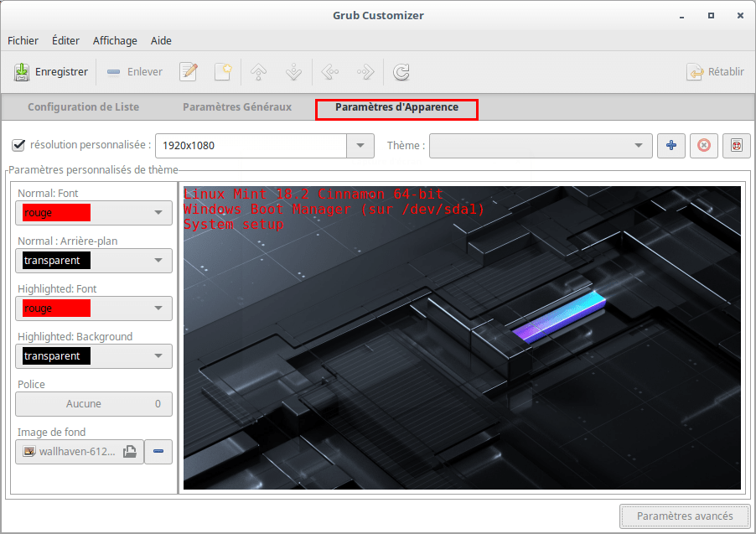Screen dimensions: 756x534
Task: Open the Normal: Arrière-plan color dropdown
Action: 94,261
